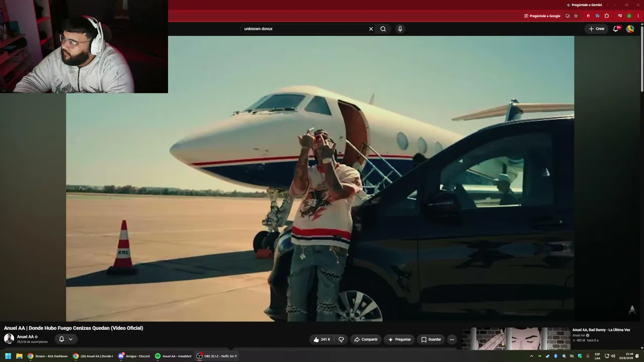This screenshot has width=644, height=362.
Task: Open more actions three-dot menu below video
Action: click(x=452, y=339)
